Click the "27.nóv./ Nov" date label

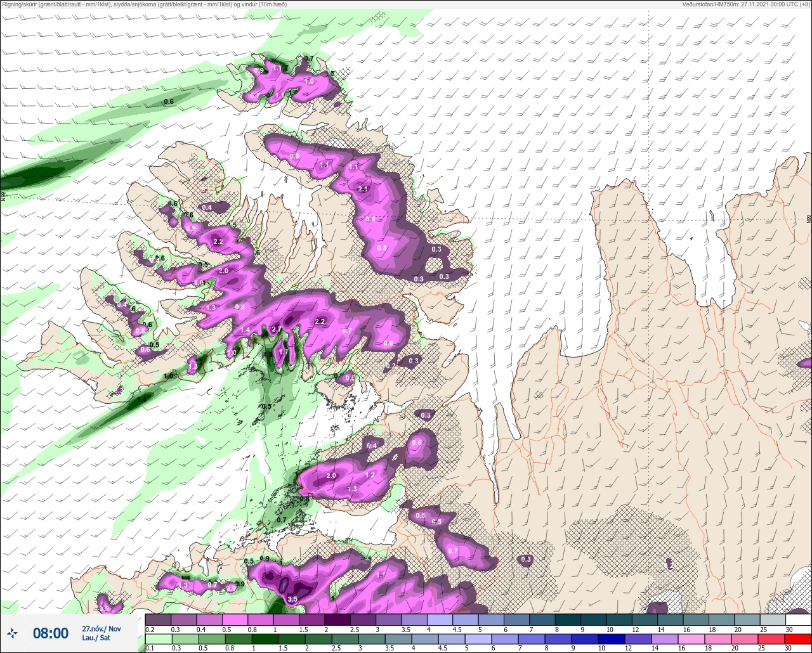point(101,629)
